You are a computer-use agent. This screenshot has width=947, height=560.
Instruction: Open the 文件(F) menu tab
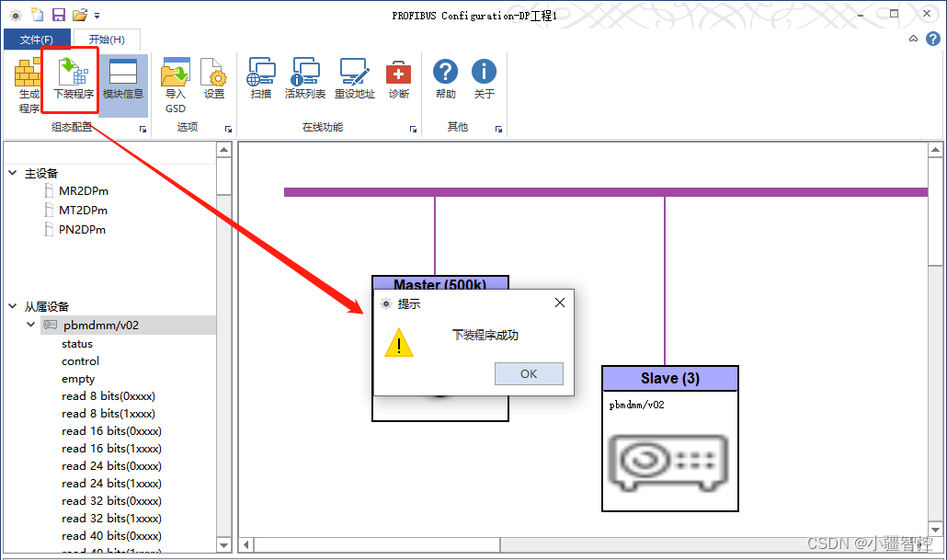point(36,40)
